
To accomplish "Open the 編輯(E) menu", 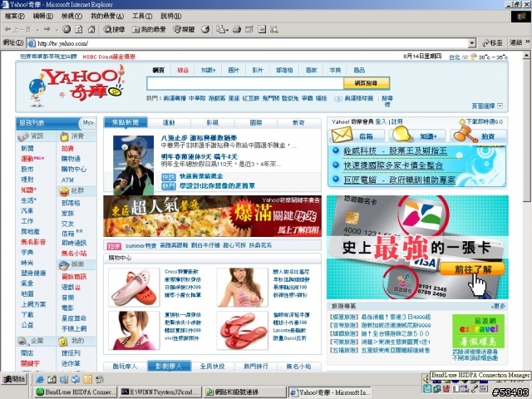I will point(42,16).
